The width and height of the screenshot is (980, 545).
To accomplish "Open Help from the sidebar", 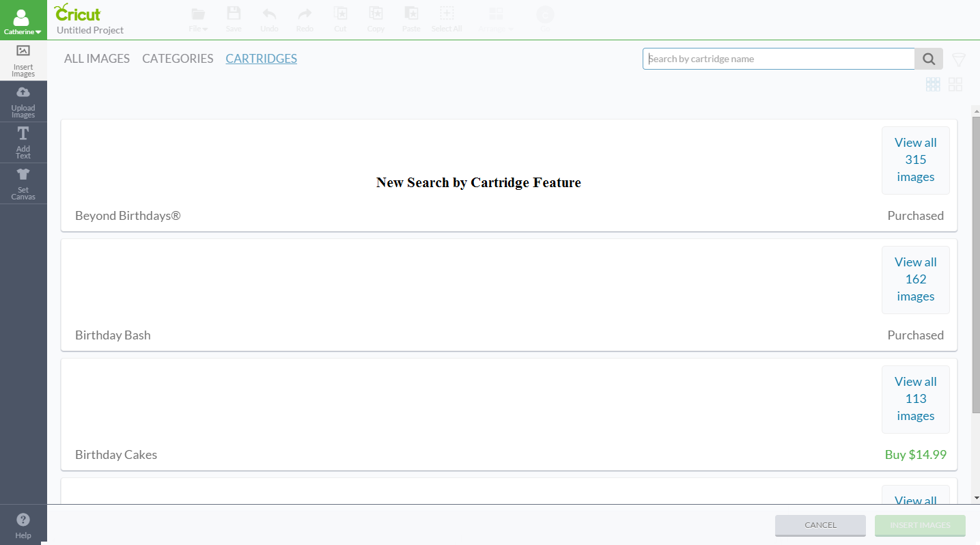I will click(23, 525).
